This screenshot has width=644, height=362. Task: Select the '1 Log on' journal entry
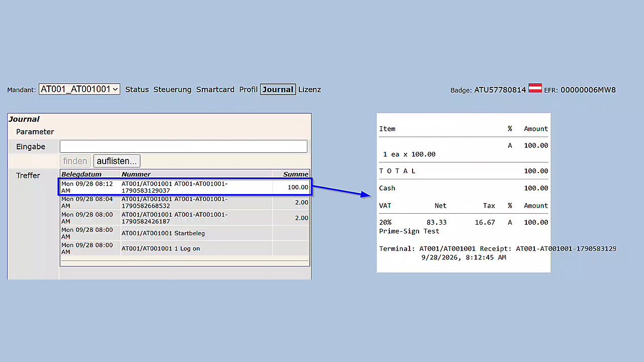coord(185,248)
